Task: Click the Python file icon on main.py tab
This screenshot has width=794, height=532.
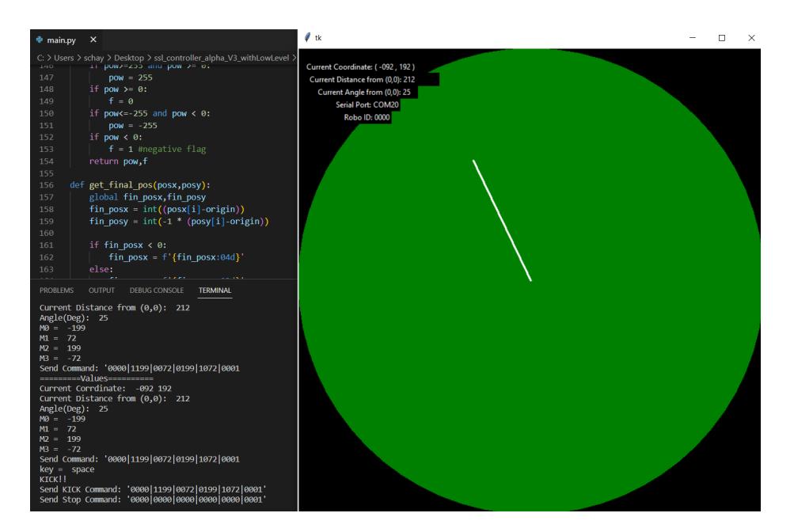Action: pos(40,40)
